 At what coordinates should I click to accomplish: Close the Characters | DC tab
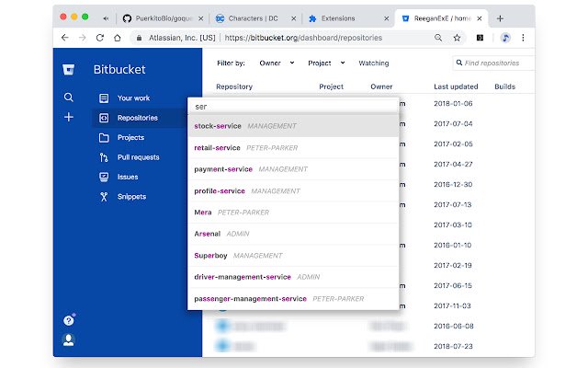[294, 18]
